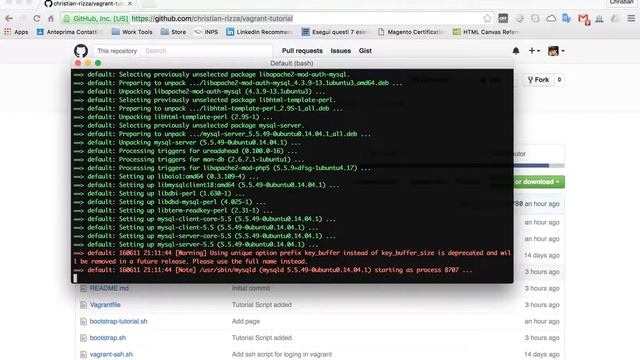640x360 pixels.
Task: Click the browser back arrow
Action: (x=9, y=18)
